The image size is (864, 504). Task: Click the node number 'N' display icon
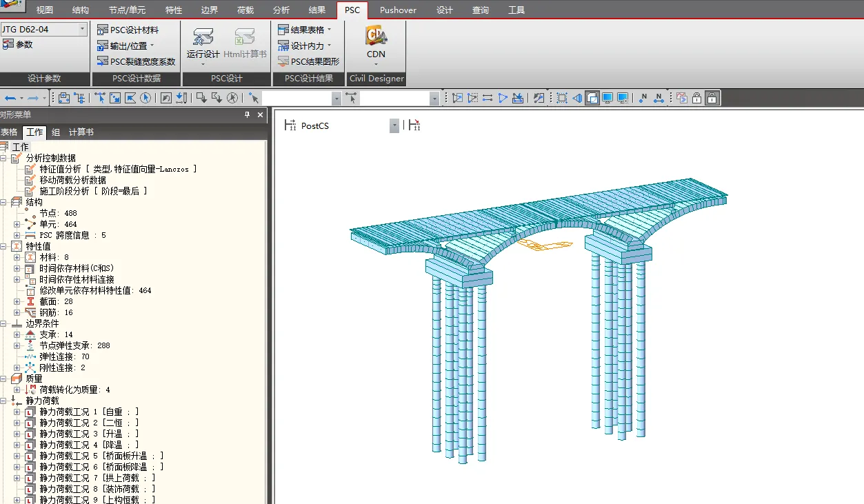pos(643,98)
